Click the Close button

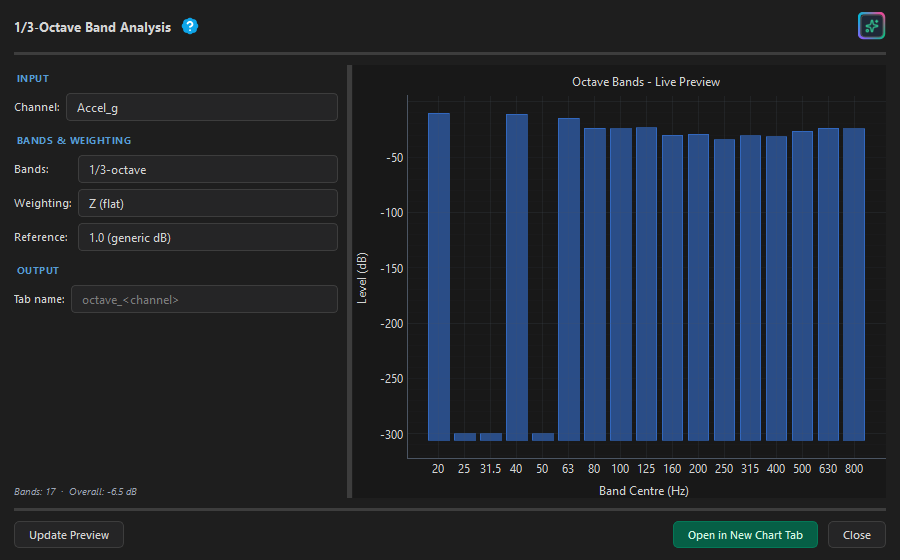pyautogui.click(x=857, y=535)
